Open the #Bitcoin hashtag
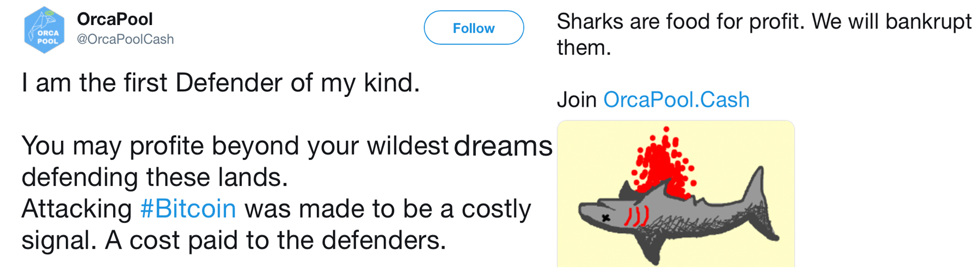 (x=188, y=209)
